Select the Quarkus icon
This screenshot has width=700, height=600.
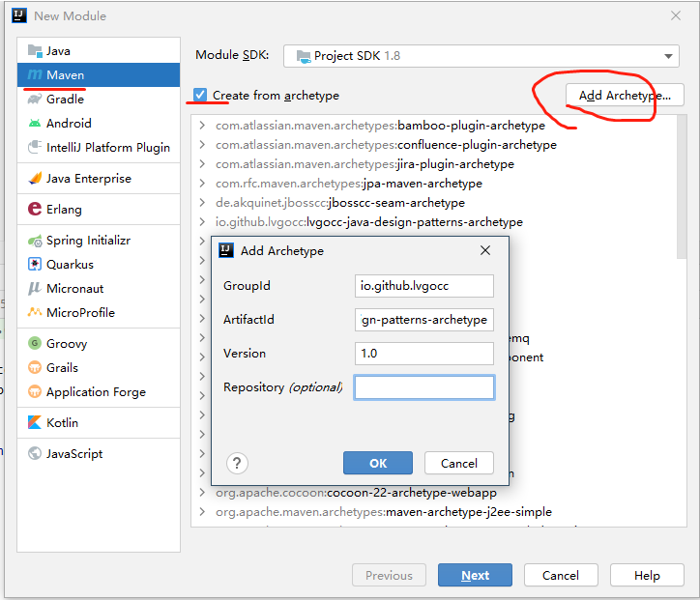[x=35, y=264]
